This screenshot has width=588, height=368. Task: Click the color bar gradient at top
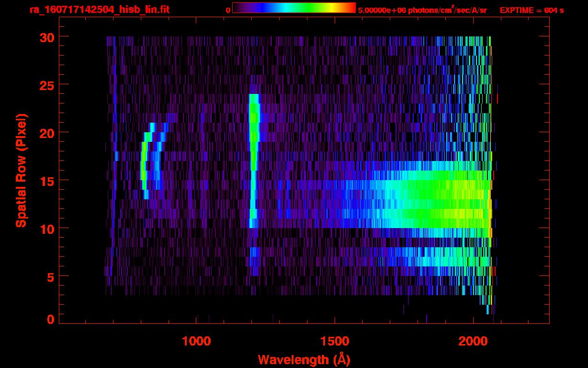[294, 8]
